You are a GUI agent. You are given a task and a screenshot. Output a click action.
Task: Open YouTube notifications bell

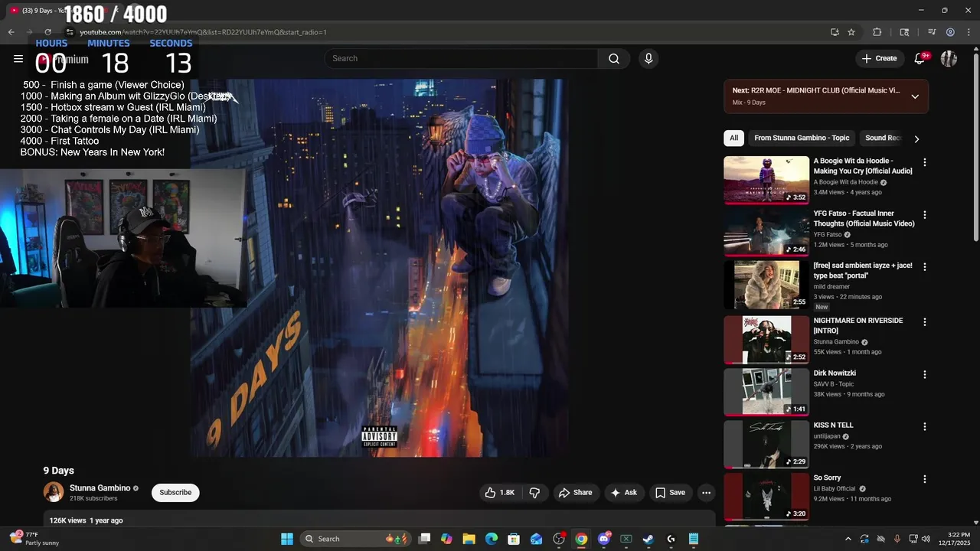(x=920, y=58)
